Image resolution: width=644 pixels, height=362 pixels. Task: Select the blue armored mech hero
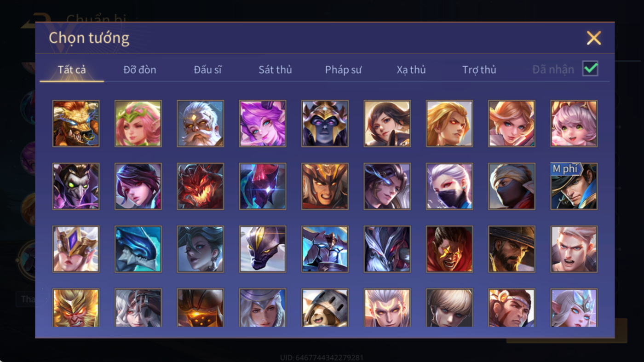(325, 249)
